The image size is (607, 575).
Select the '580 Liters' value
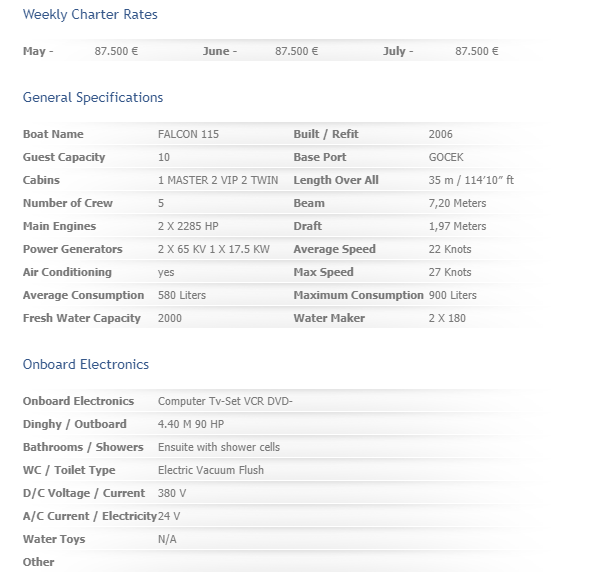pyautogui.click(x=182, y=295)
